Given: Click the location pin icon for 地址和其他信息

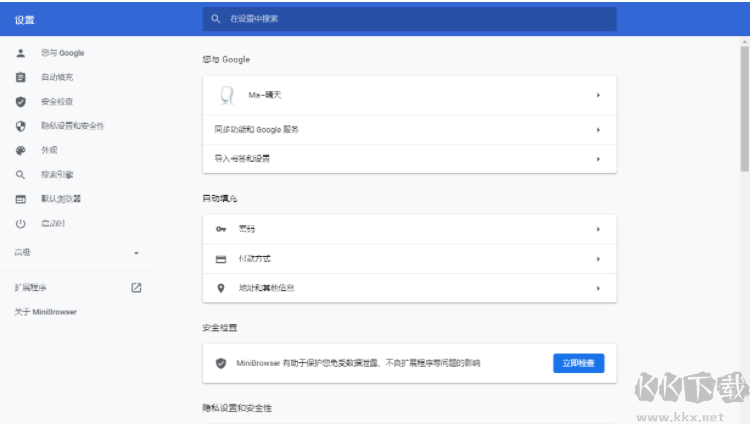Looking at the screenshot, I should pyautogui.click(x=221, y=288).
